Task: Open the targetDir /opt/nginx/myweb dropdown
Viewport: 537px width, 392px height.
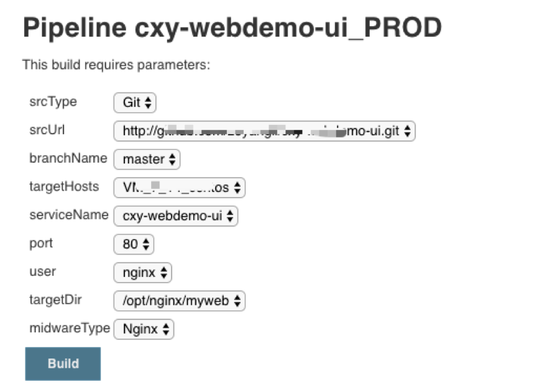Action: coord(180,301)
